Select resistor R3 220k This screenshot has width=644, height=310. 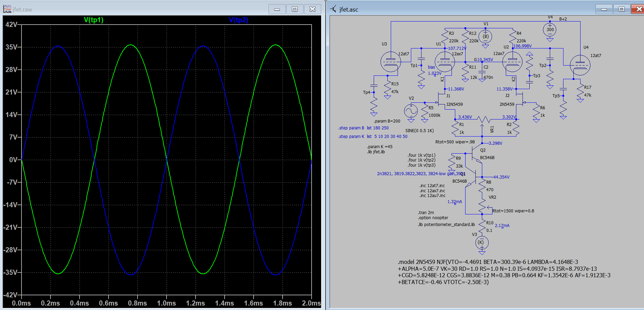coord(445,37)
